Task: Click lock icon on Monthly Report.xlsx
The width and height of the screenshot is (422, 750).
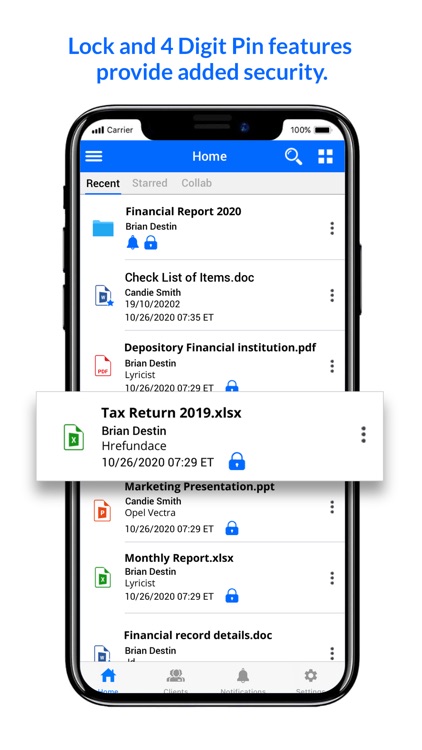Action: click(232, 596)
